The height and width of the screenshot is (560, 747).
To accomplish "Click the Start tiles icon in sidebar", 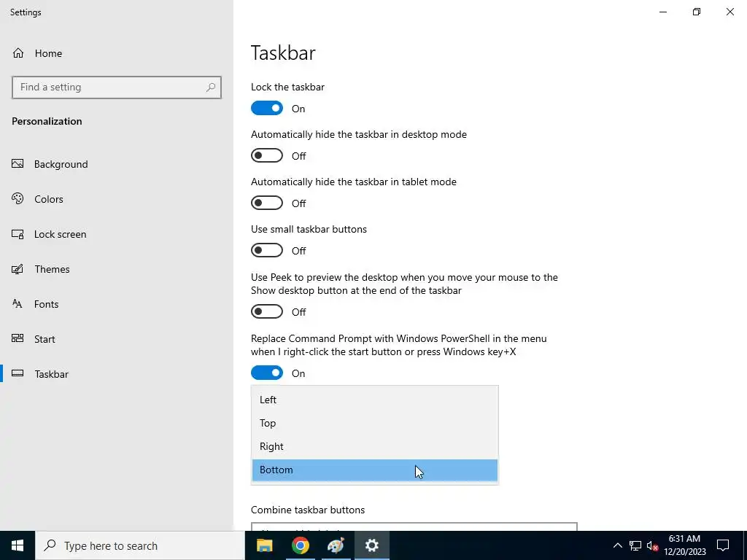I will click(x=18, y=338).
